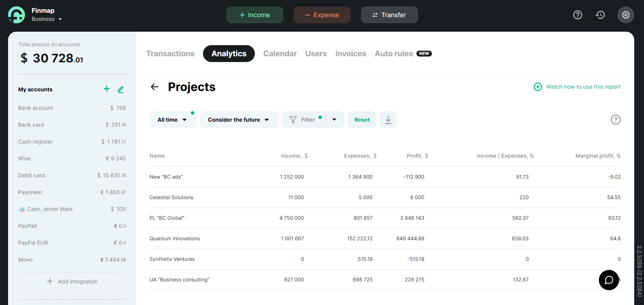Click the help question mark in the header

pos(577,15)
